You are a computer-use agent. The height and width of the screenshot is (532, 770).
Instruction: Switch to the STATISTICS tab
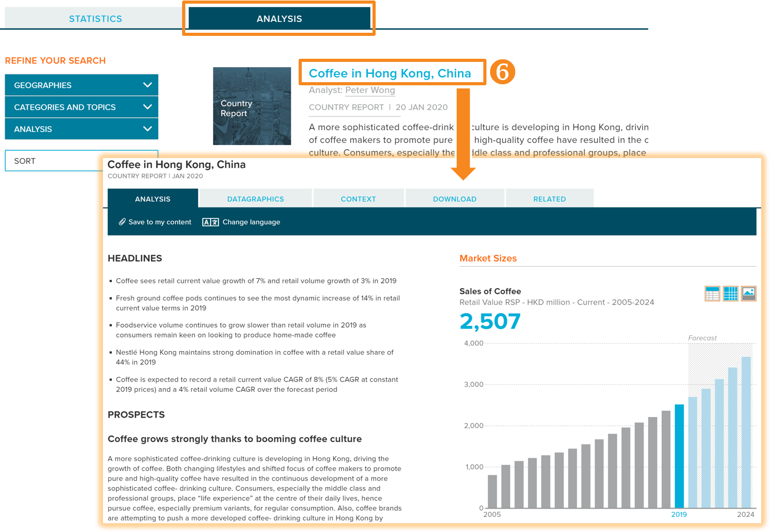pyautogui.click(x=95, y=18)
